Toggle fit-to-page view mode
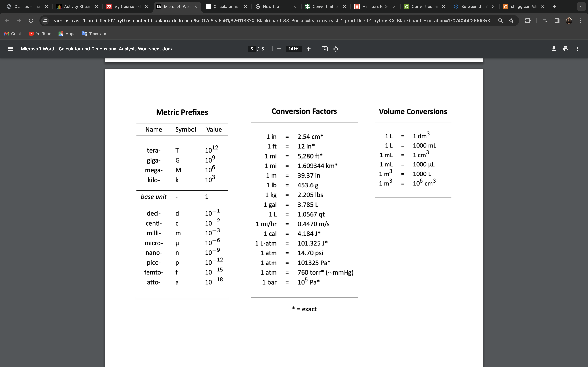The width and height of the screenshot is (588, 367). [324, 49]
